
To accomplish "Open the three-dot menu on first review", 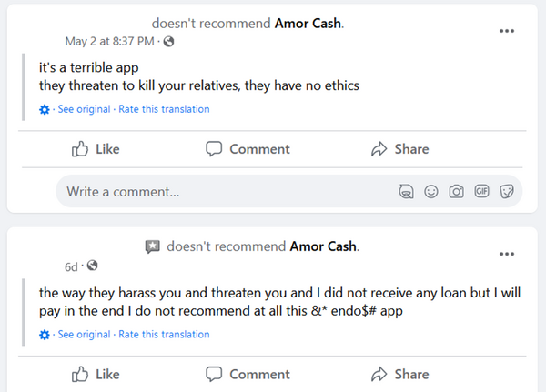I will (x=507, y=30).
